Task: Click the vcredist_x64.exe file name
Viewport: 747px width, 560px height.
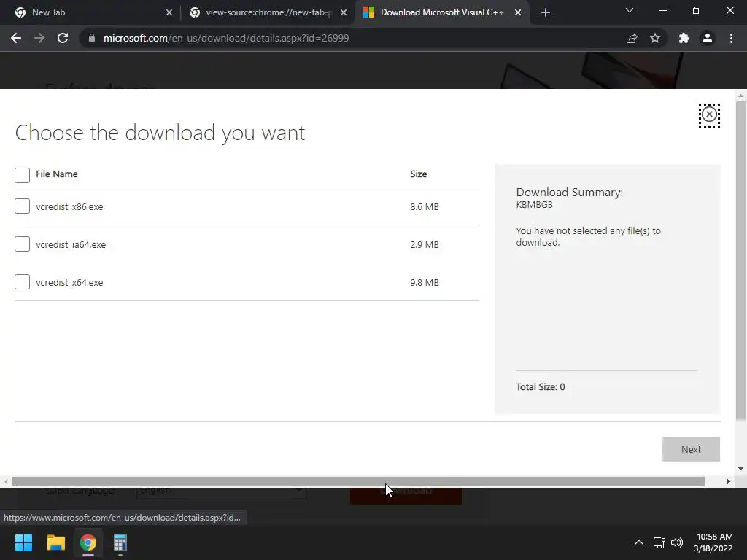Action: (x=69, y=282)
